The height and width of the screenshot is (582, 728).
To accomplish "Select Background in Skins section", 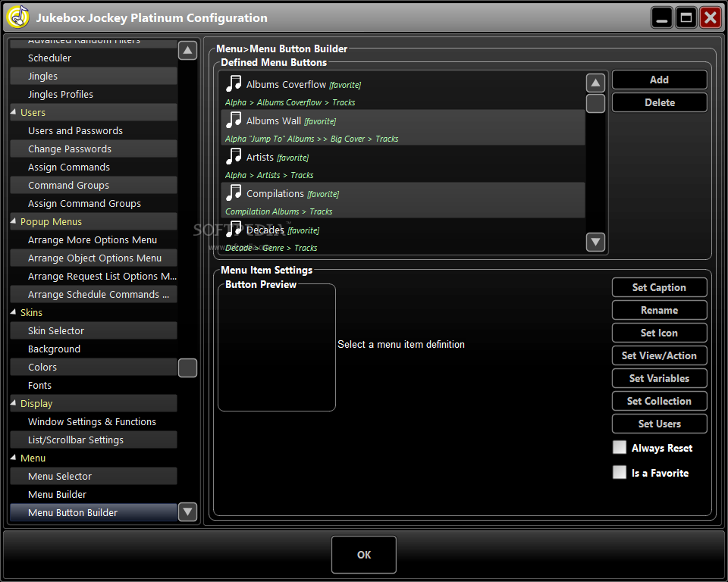I will 94,349.
